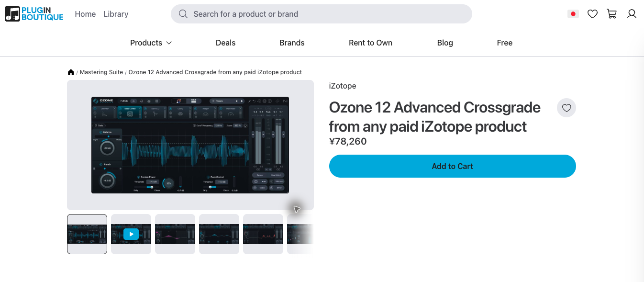
Task: Click the Add to Cart button
Action: [x=453, y=166]
